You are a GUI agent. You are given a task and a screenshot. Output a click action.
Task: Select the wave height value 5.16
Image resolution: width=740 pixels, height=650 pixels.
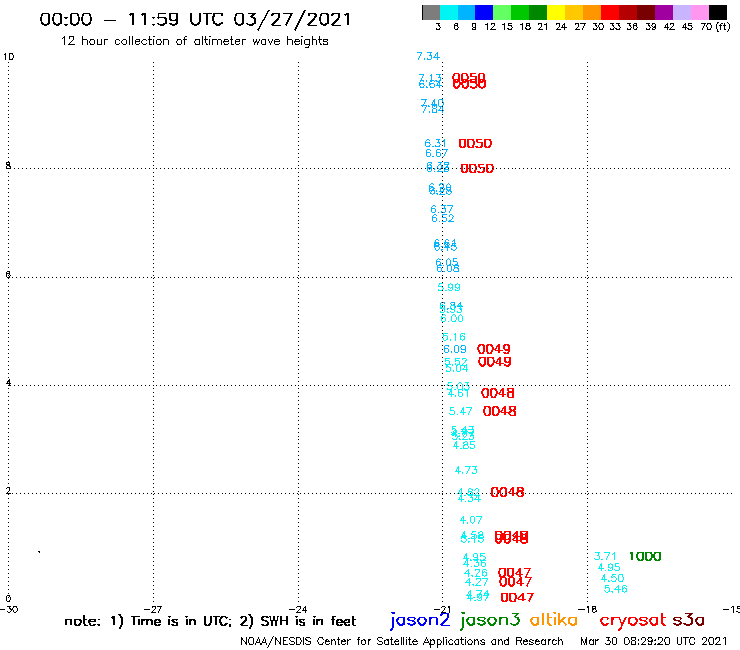coord(454,337)
